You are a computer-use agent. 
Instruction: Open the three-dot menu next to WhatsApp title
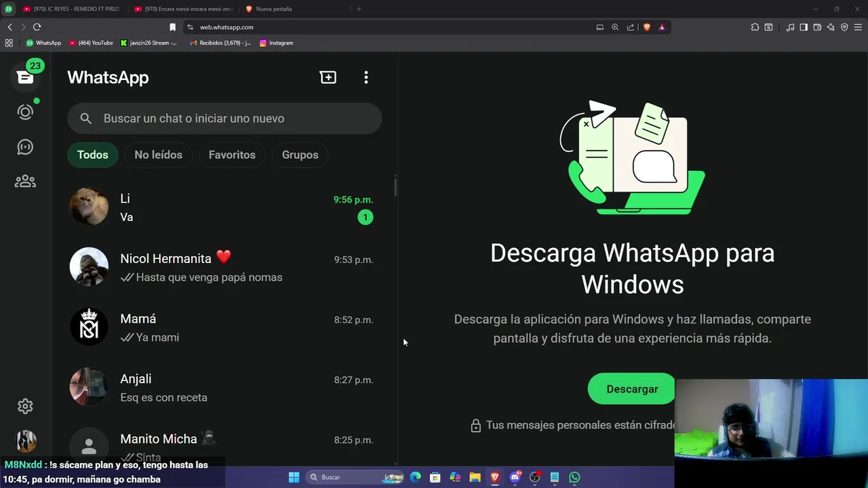click(x=366, y=77)
